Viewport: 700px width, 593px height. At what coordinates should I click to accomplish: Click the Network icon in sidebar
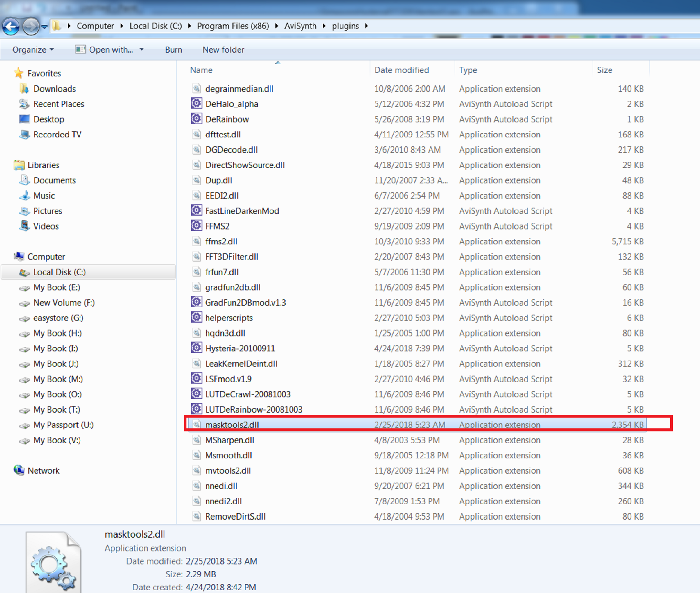tap(19, 470)
